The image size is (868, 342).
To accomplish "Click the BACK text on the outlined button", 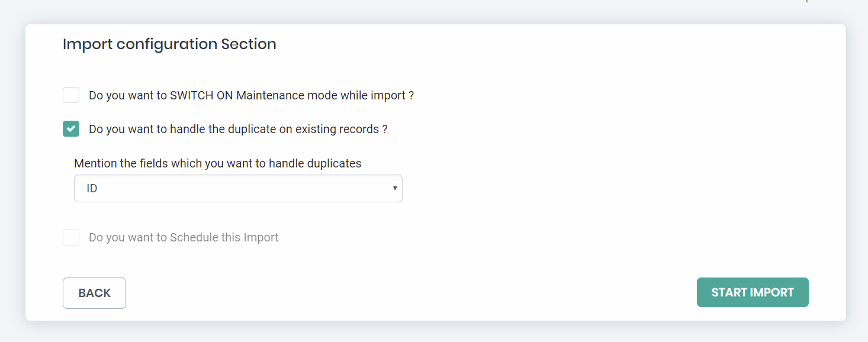I will (x=94, y=293).
